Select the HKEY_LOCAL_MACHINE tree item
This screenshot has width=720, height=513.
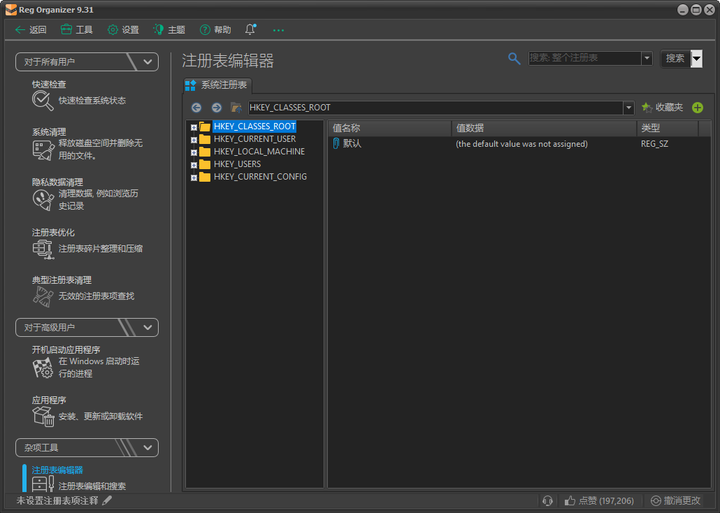(259, 152)
